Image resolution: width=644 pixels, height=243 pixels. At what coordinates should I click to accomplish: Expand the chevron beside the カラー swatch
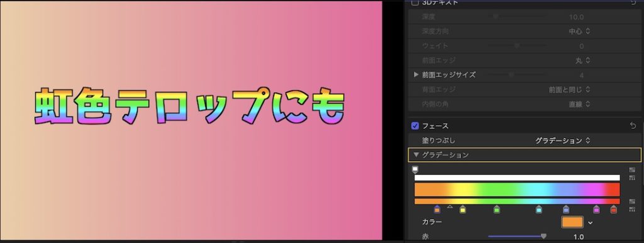[590, 222]
